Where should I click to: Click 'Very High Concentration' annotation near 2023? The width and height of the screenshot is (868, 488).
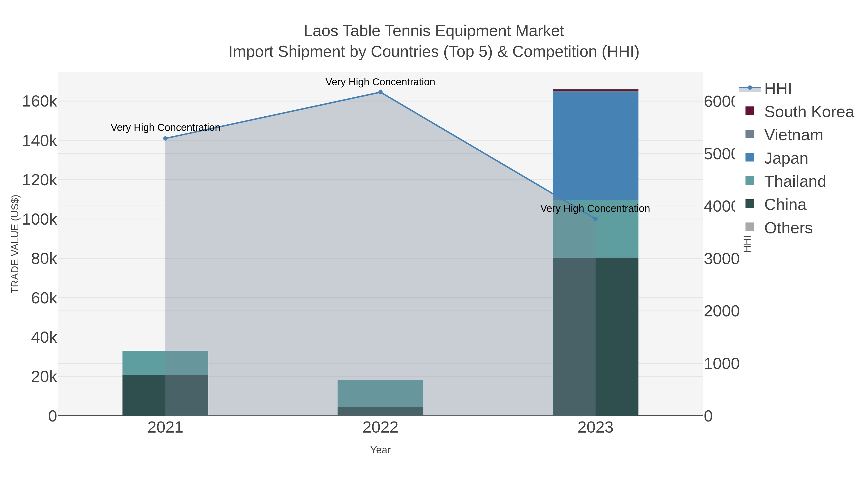(595, 208)
